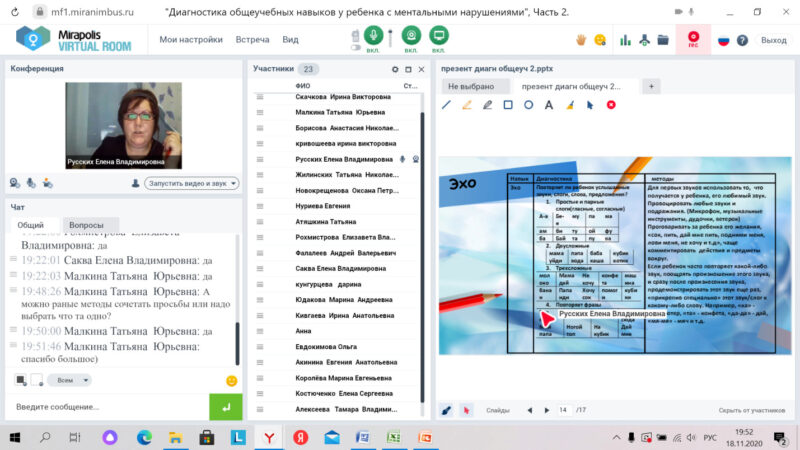The image size is (800, 450).
Task: Go to the previous slide arrow
Action: pos(530,410)
